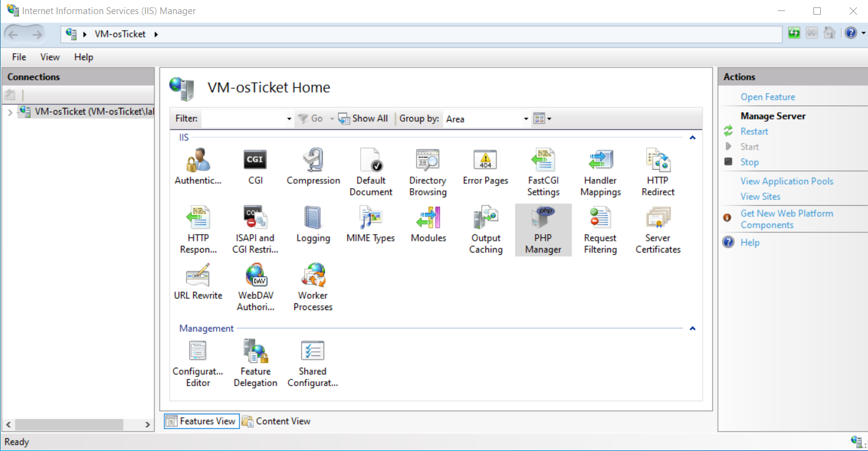Viewport: 868px width, 451px height.
Task: Select the PHP Manager icon
Action: (x=543, y=230)
